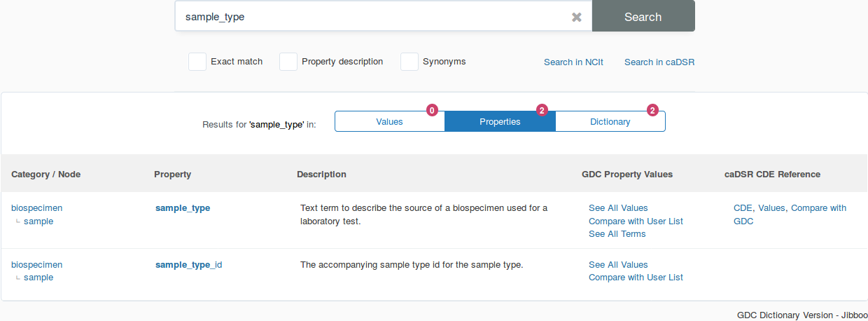
Task: Switch to the Values results tab
Action: coord(389,121)
